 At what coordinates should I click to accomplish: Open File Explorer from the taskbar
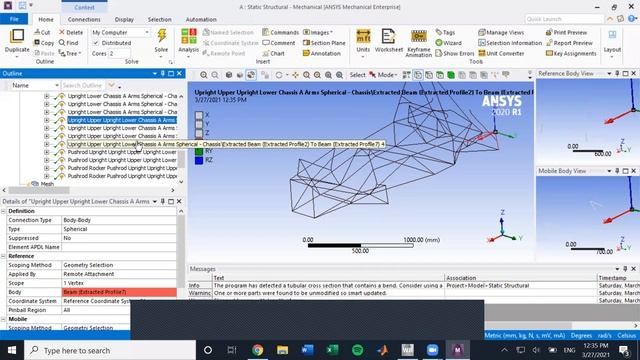click(282, 350)
